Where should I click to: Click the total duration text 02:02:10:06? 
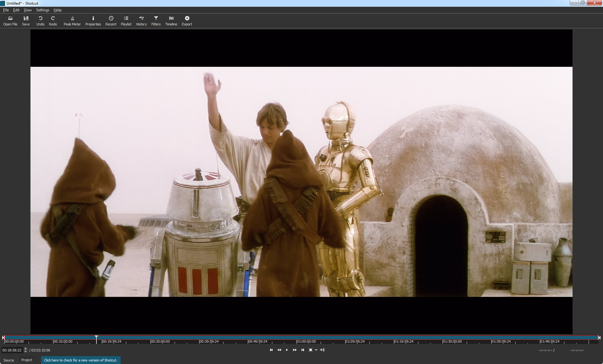[40, 350]
